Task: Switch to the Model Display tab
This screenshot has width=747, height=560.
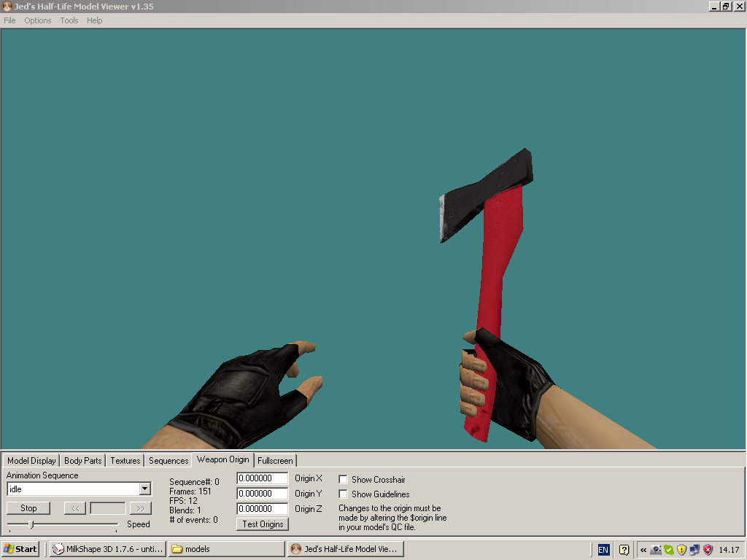Action: click(31, 461)
